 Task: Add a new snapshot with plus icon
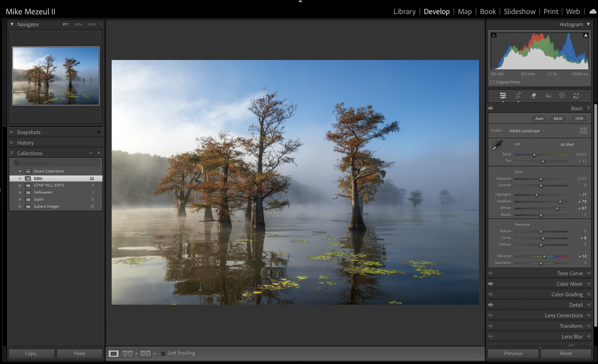coord(99,132)
